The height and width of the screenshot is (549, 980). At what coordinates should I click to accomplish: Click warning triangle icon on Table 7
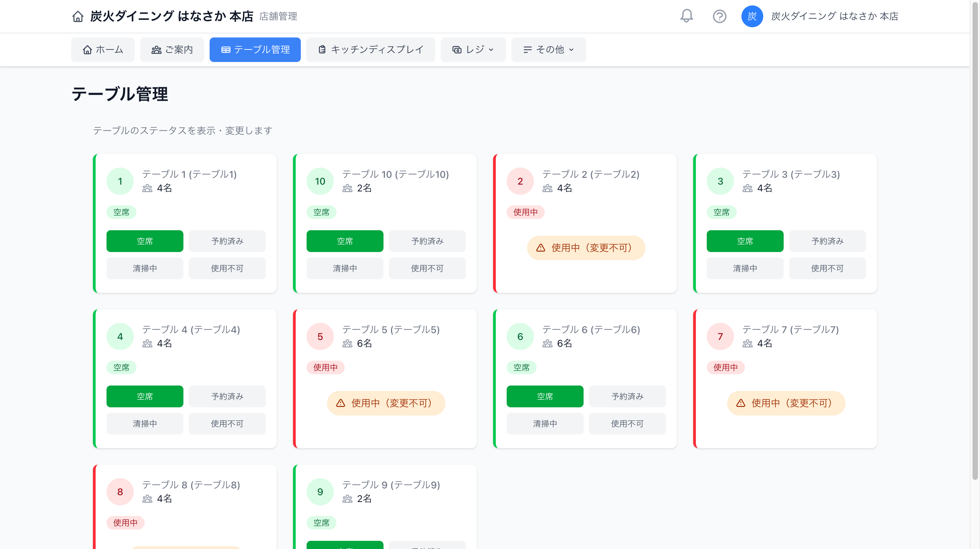click(x=741, y=403)
